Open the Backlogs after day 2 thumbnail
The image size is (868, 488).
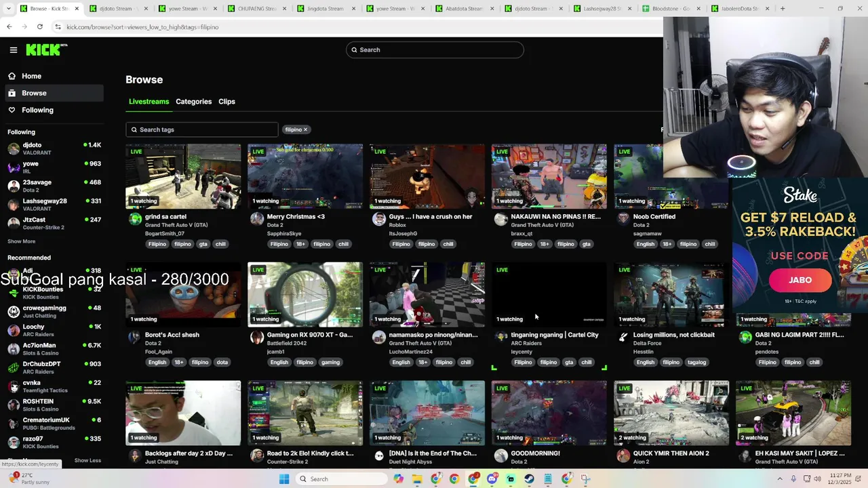point(183,413)
